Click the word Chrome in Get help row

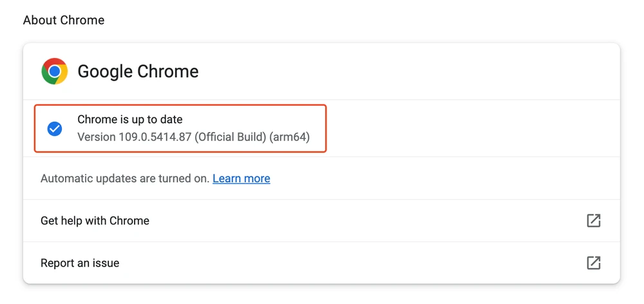(129, 221)
